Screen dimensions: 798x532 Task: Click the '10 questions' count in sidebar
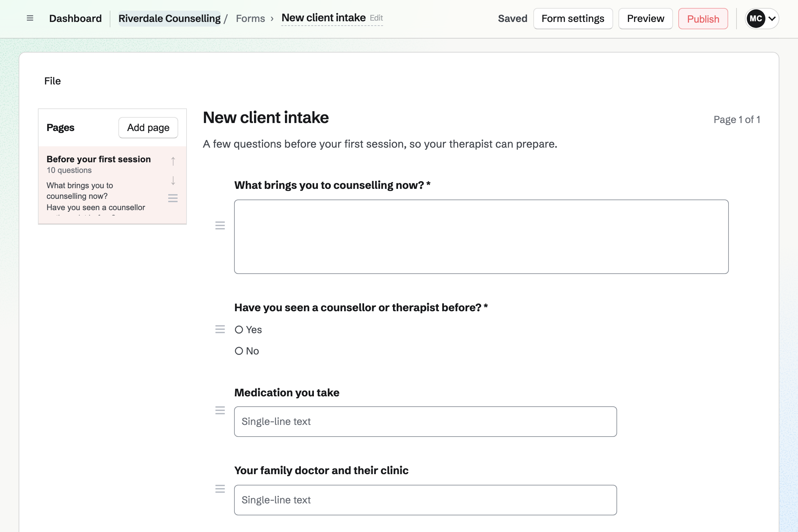pos(69,170)
